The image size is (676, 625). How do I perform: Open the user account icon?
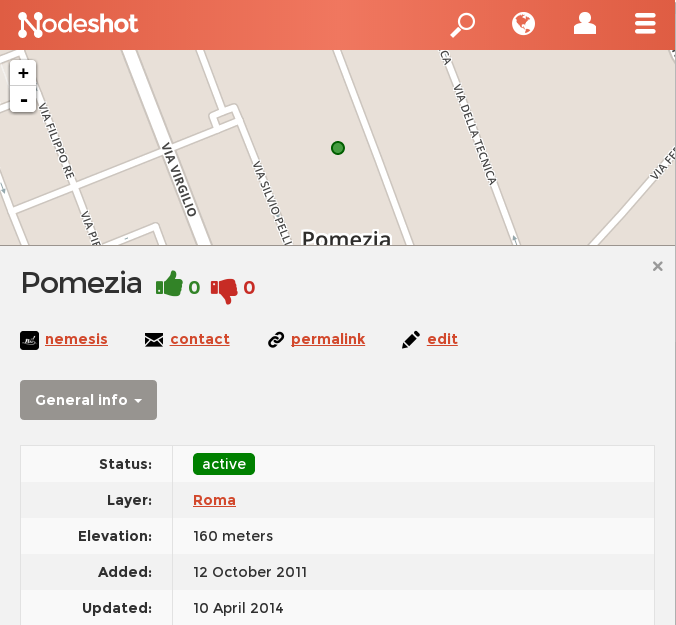tap(585, 24)
